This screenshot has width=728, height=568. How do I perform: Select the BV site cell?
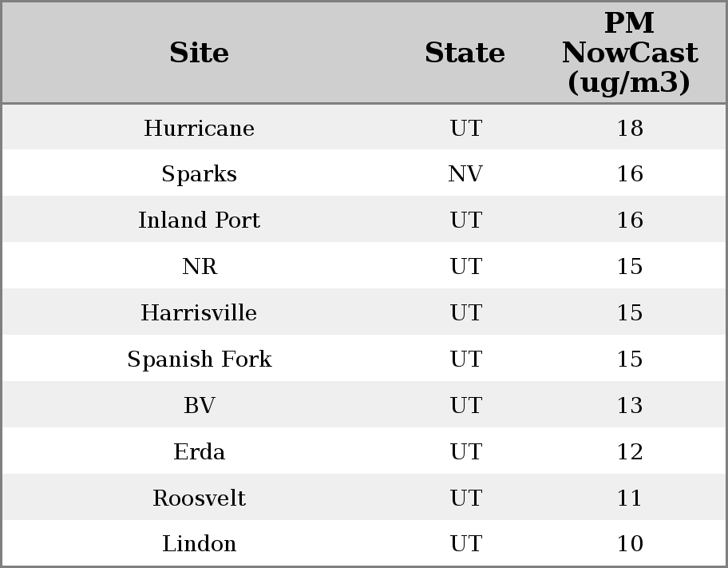point(200,406)
